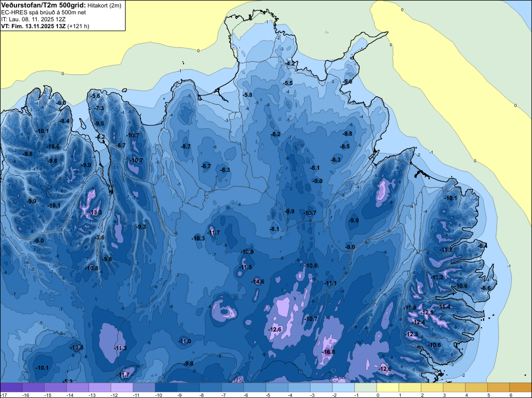Viewport: 532px width, 398px height.
Task: Click the -9.5 temperature value
Action: tap(99, 124)
